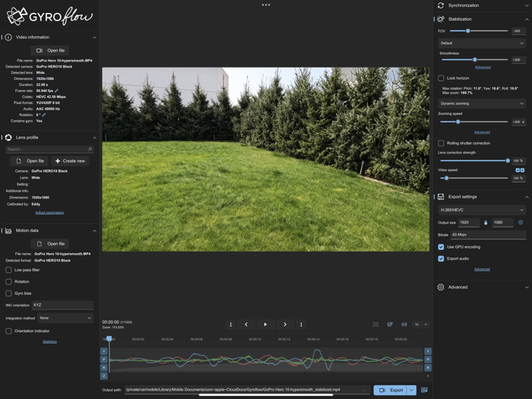Open the Statistics link

pos(49,341)
